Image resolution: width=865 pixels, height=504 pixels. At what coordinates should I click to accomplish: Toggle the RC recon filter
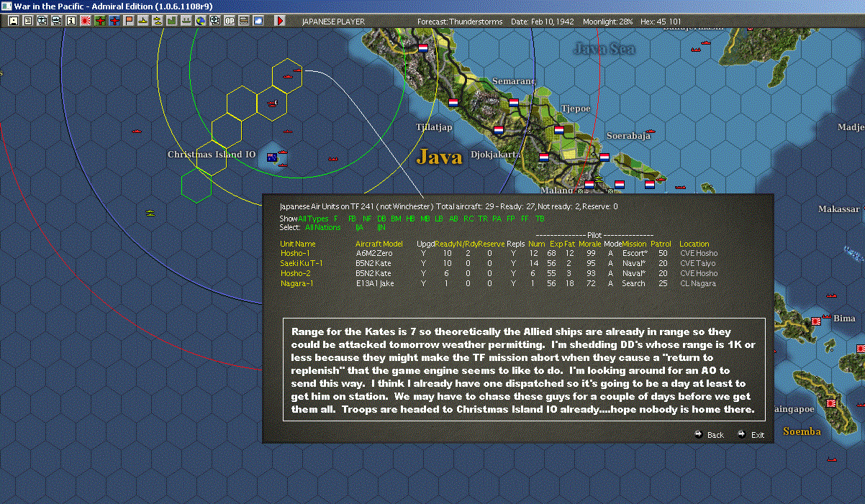pyautogui.click(x=468, y=219)
